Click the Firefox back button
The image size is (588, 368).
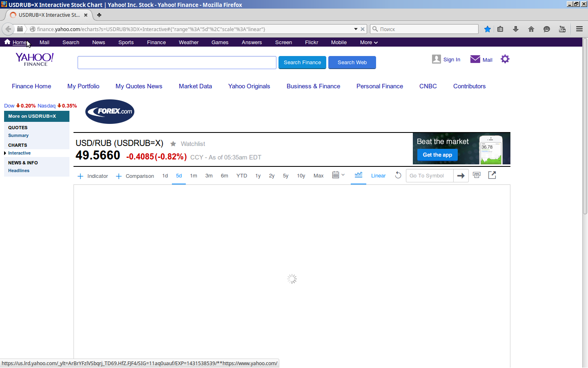tap(8, 29)
